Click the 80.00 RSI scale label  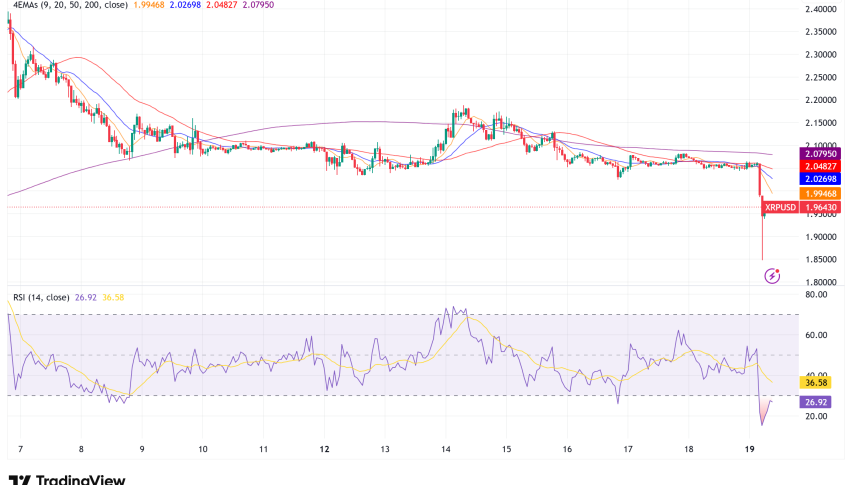[819, 295]
